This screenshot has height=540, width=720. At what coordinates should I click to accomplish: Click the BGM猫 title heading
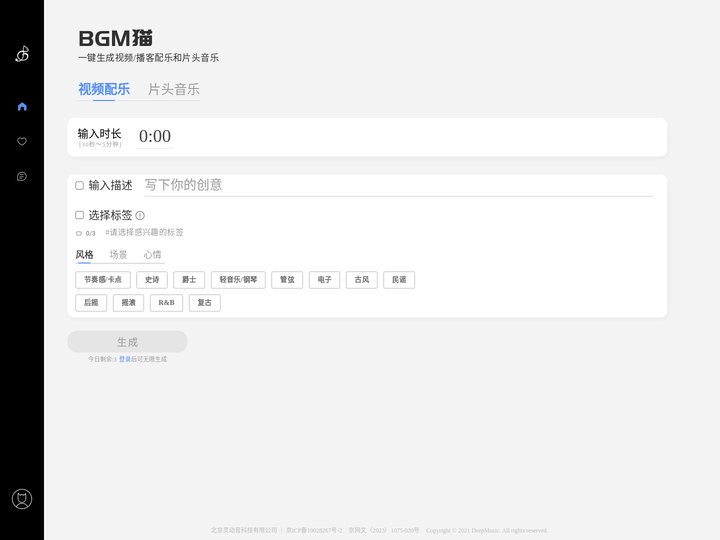pos(115,39)
